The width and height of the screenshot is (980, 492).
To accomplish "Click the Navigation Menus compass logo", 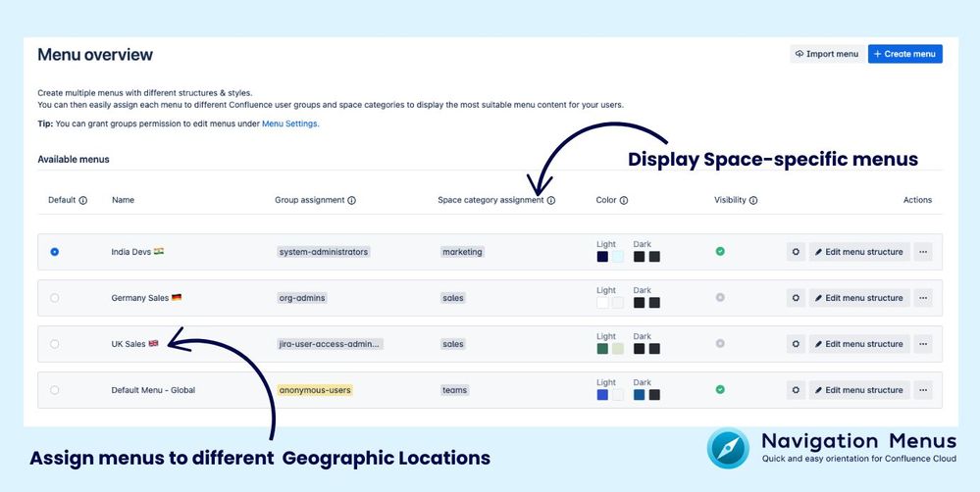I will [728, 448].
